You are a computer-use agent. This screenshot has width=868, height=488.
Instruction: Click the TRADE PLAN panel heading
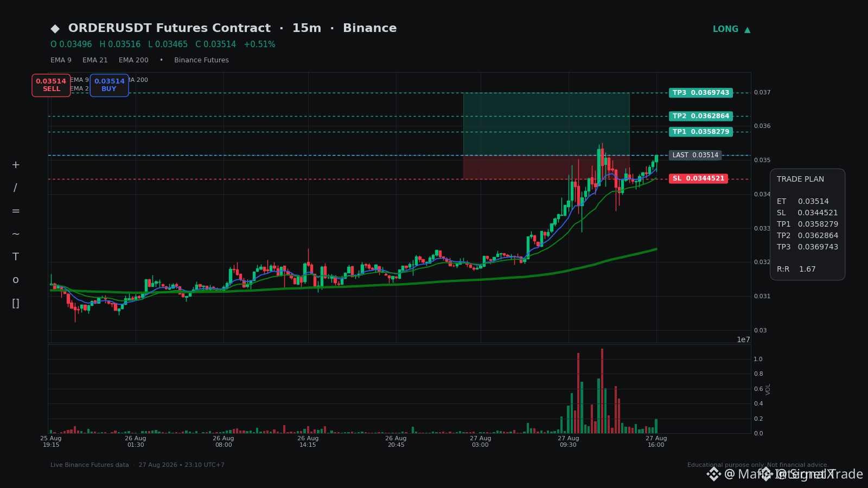[800, 179]
